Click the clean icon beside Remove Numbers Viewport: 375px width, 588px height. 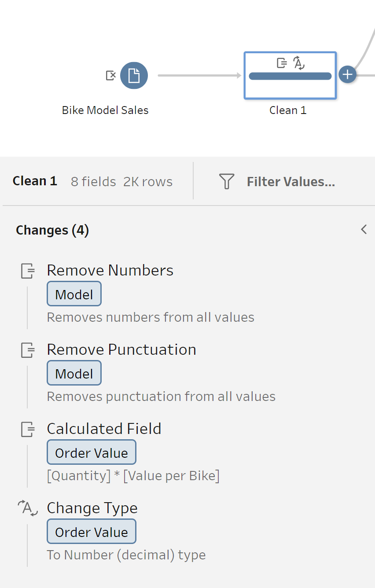click(x=27, y=271)
